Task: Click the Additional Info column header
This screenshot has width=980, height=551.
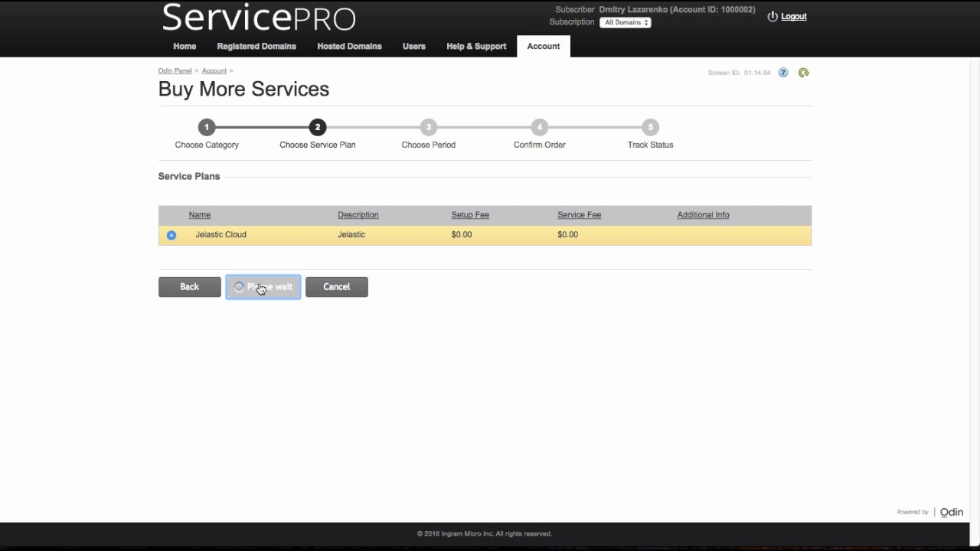Action: (x=703, y=215)
